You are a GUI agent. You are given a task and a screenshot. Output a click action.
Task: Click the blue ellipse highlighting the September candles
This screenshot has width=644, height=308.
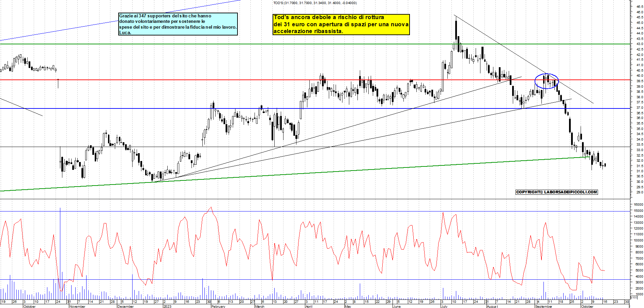547,81
